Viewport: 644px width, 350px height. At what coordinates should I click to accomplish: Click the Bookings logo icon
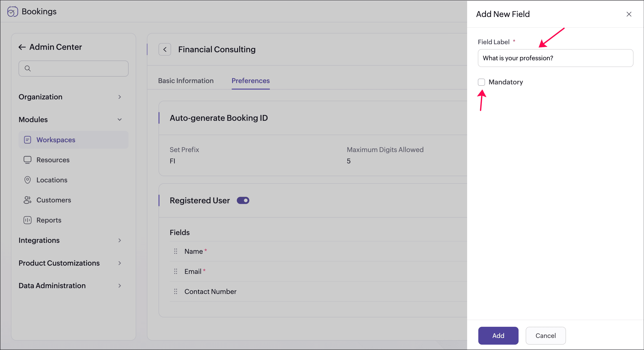coord(13,11)
